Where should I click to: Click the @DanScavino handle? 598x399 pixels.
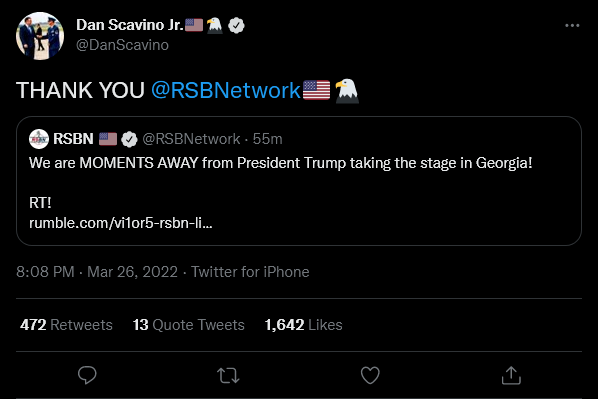(x=122, y=45)
